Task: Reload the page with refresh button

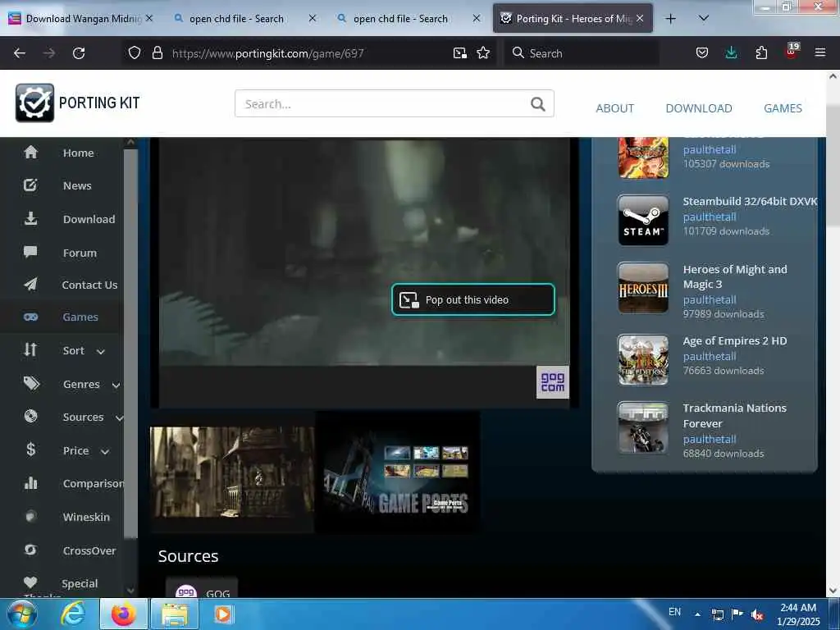Action: 79,53
